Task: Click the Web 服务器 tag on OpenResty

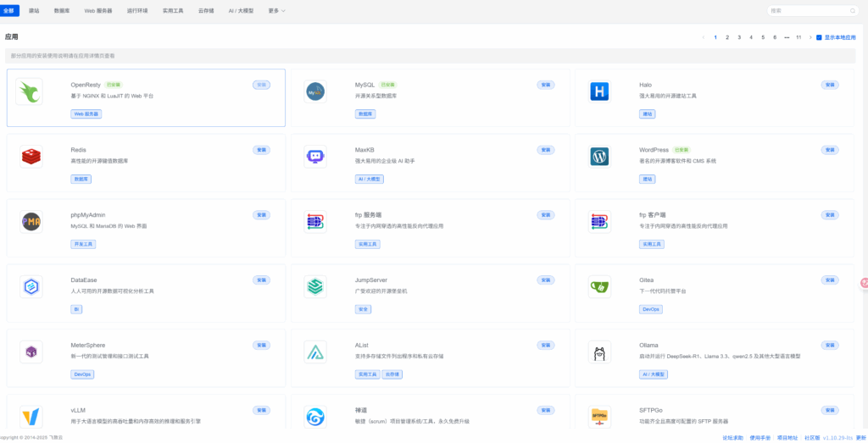Action: (86, 114)
